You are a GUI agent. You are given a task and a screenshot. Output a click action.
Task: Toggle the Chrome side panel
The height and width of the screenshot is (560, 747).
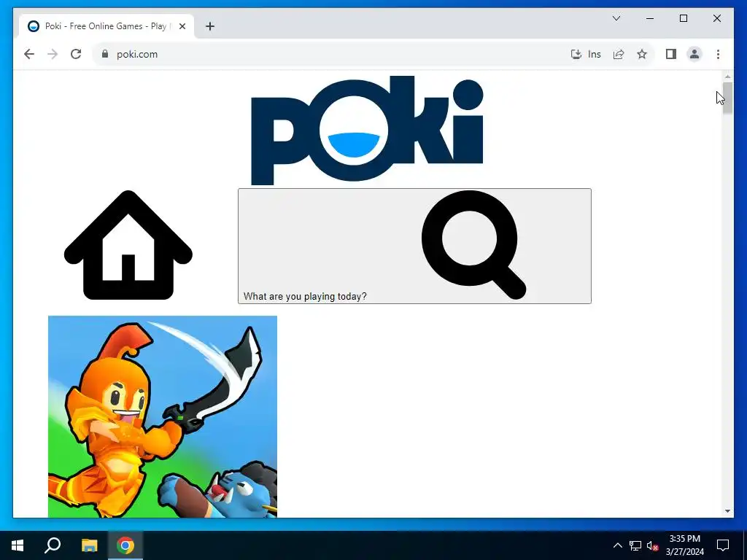(671, 54)
